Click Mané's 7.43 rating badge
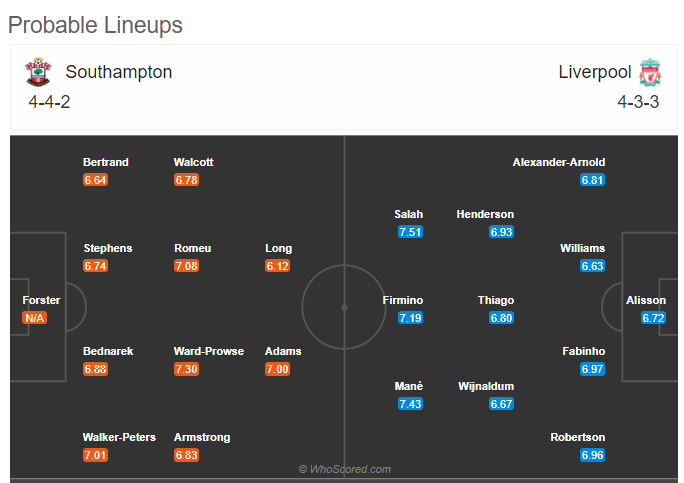 point(410,404)
